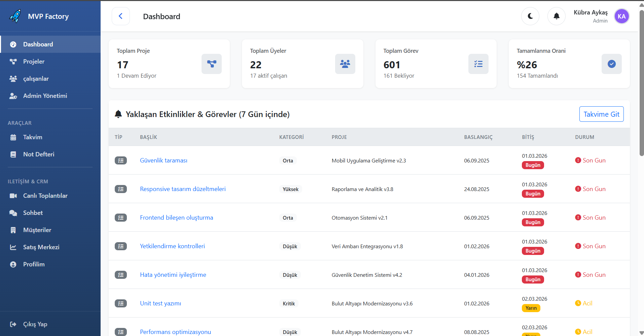Click the MVP Factory rocket logo

click(x=15, y=16)
